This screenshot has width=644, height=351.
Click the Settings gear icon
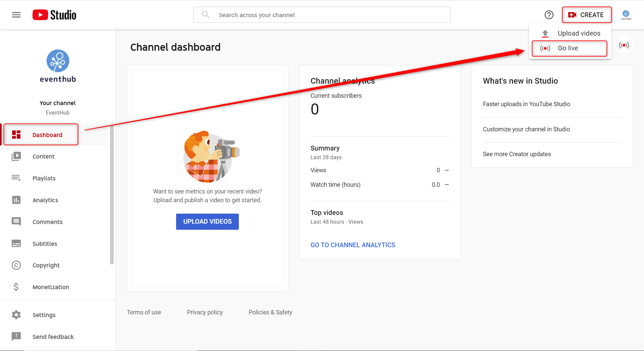(16, 315)
